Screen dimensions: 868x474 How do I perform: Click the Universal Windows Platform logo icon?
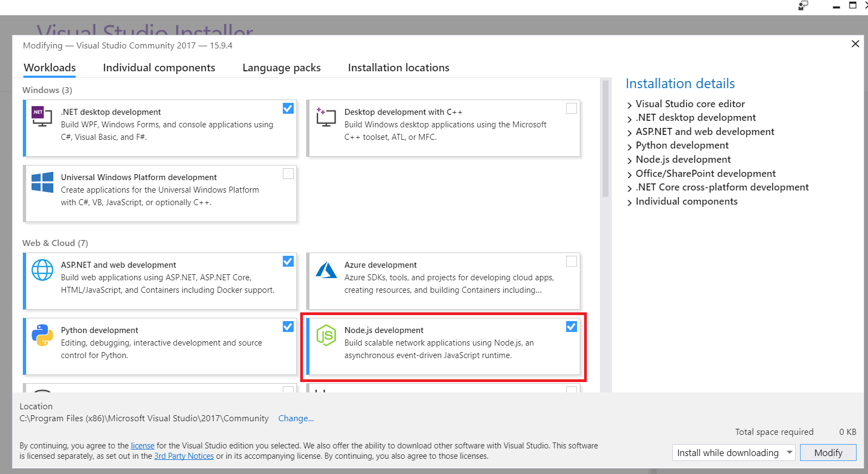pyautogui.click(x=42, y=182)
